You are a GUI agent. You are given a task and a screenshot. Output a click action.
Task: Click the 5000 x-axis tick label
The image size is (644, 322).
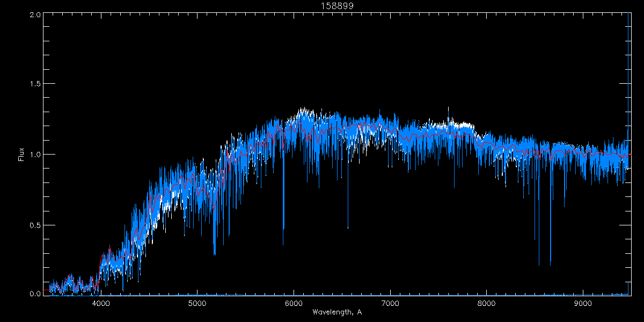pos(197,303)
